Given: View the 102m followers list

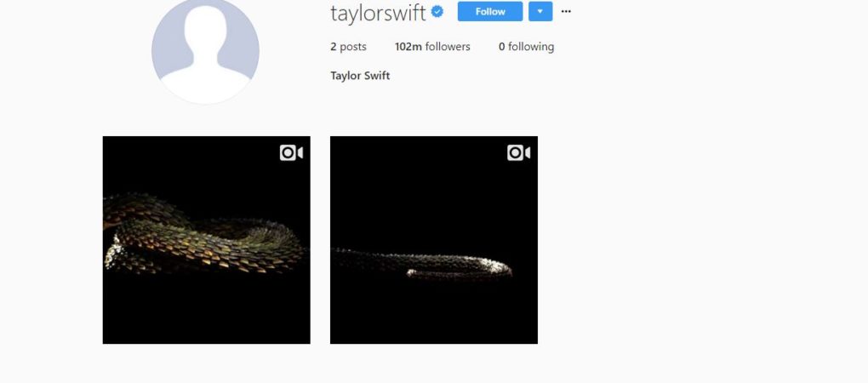Looking at the screenshot, I should pos(432,47).
